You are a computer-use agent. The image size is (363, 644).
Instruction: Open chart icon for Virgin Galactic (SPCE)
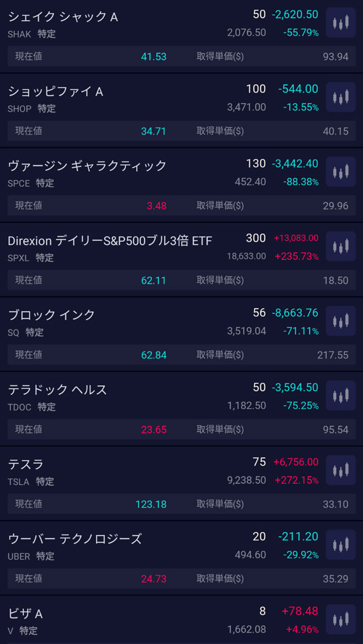(341, 172)
